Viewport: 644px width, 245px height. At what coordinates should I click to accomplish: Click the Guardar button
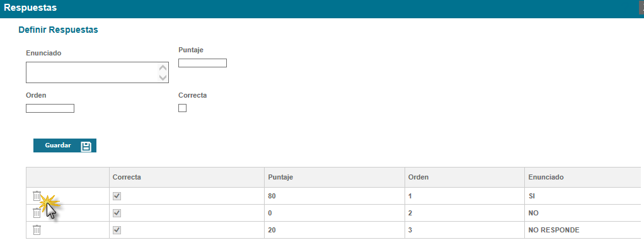point(65,145)
